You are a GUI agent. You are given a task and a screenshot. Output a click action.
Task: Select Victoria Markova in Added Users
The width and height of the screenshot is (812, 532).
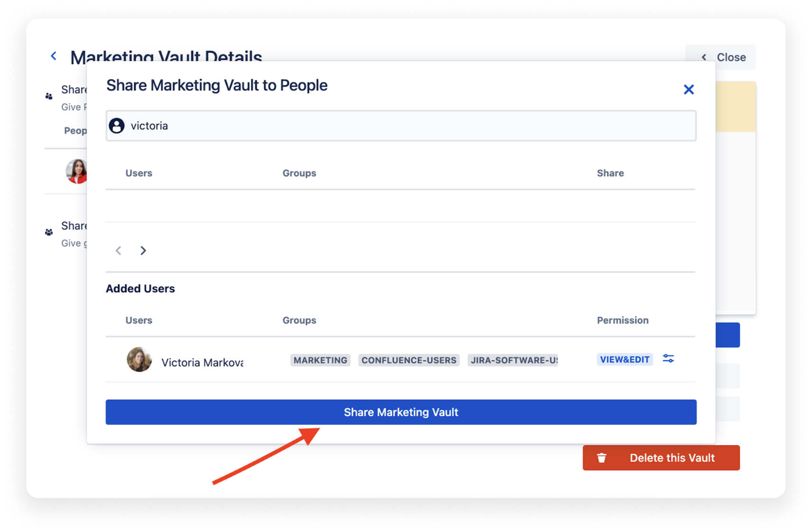click(x=202, y=362)
